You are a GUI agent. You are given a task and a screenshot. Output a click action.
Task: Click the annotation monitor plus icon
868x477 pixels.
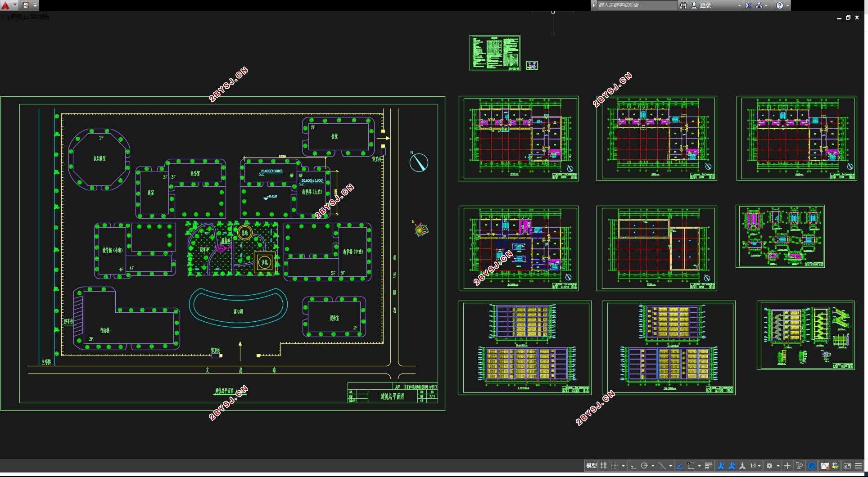[787, 466]
